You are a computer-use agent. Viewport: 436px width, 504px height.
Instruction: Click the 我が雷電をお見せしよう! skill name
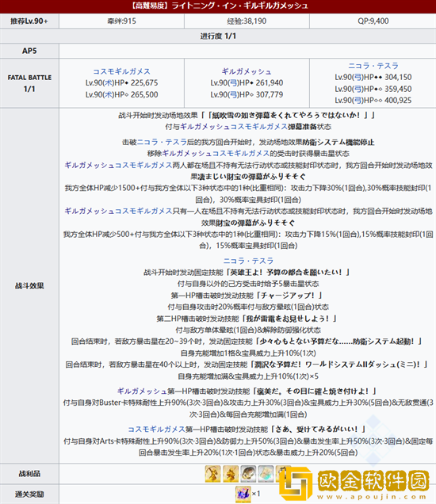point(288,319)
